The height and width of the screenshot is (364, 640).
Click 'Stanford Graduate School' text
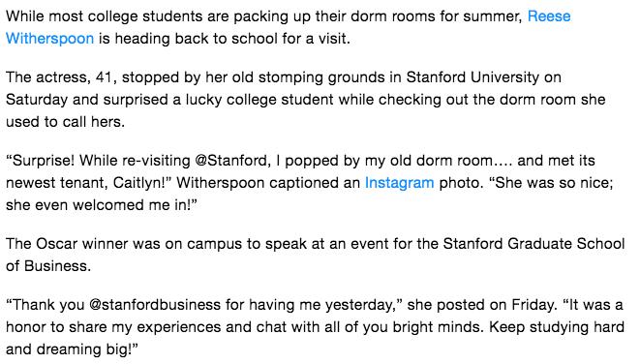click(x=533, y=244)
